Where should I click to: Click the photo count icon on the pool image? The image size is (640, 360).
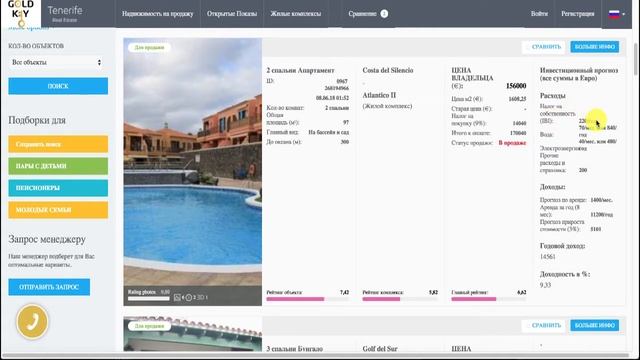178,298
